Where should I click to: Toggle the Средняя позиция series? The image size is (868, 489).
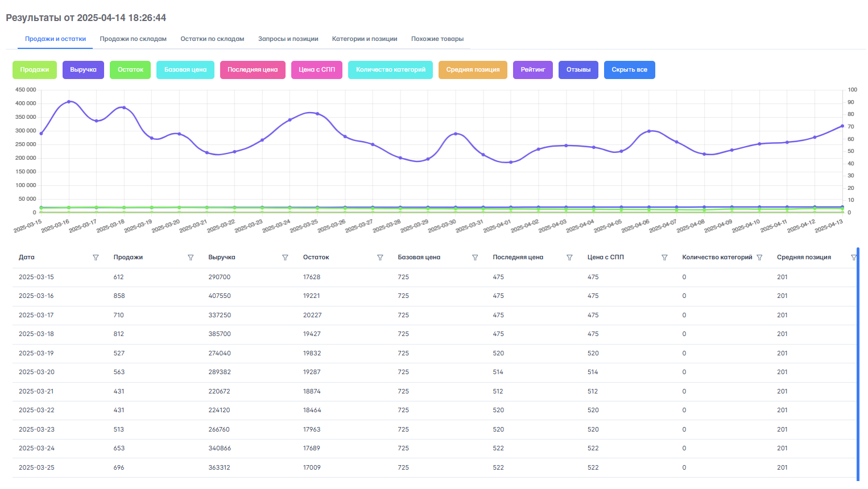click(x=473, y=70)
